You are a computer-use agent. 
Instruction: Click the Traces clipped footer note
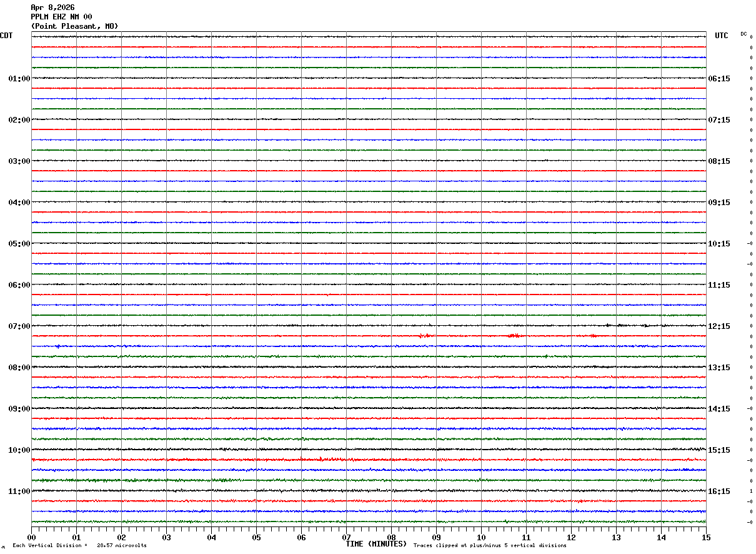(490, 546)
